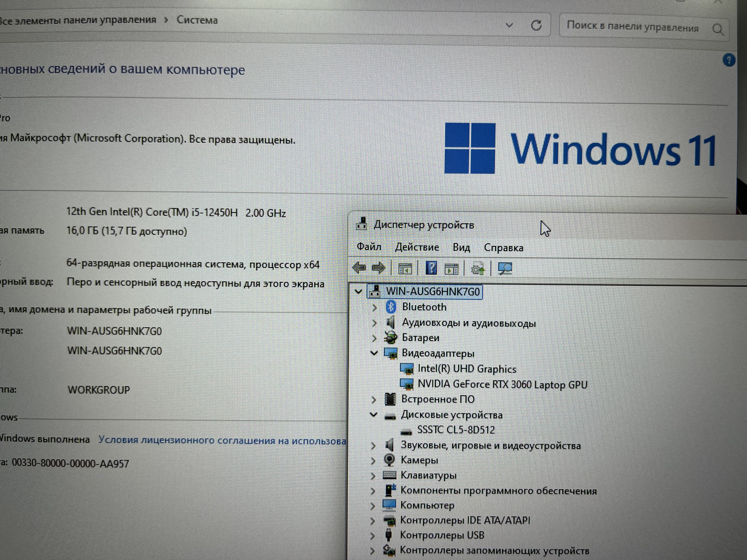
Task: Expand the Камеры category
Action: pos(373,460)
